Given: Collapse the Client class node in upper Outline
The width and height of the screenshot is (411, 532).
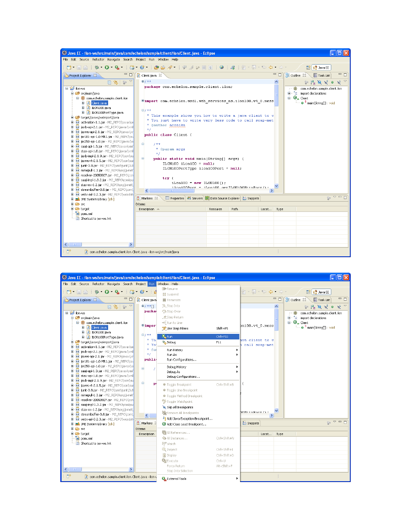Looking at the screenshot, I should pyautogui.click(x=289, y=98).
